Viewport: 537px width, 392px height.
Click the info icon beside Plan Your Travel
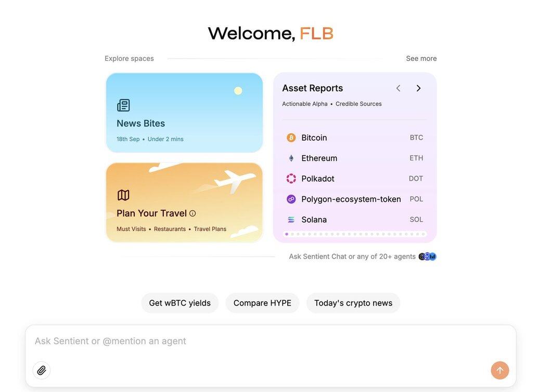pos(193,213)
